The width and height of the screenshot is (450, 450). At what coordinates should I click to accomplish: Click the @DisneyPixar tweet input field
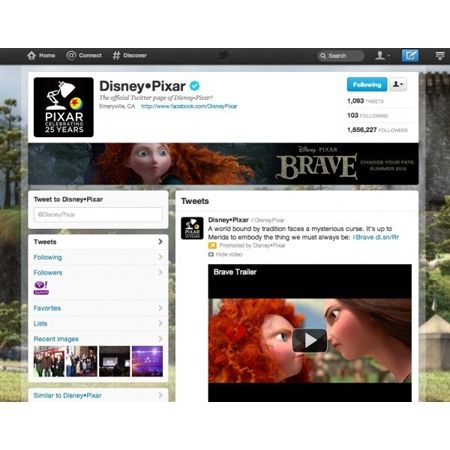[98, 215]
